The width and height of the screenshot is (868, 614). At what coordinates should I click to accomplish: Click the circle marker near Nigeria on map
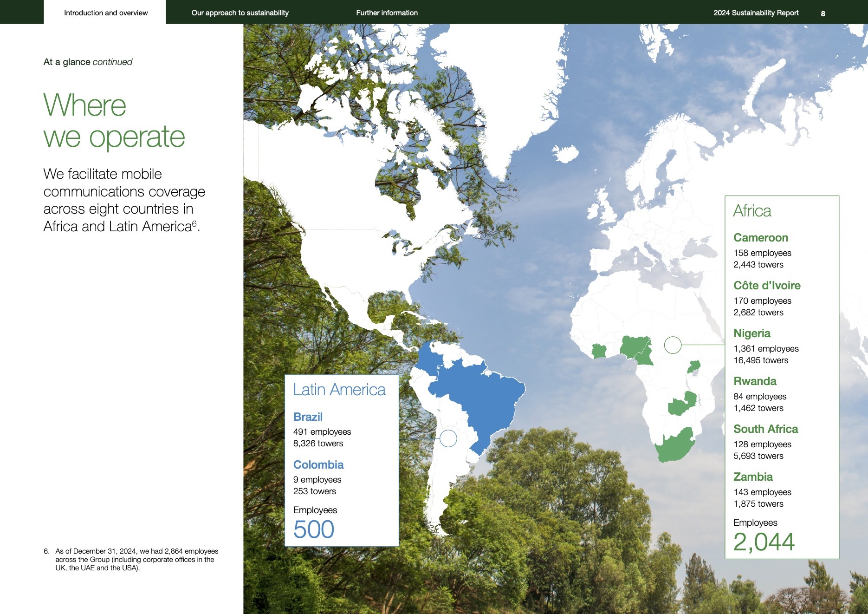(x=673, y=346)
